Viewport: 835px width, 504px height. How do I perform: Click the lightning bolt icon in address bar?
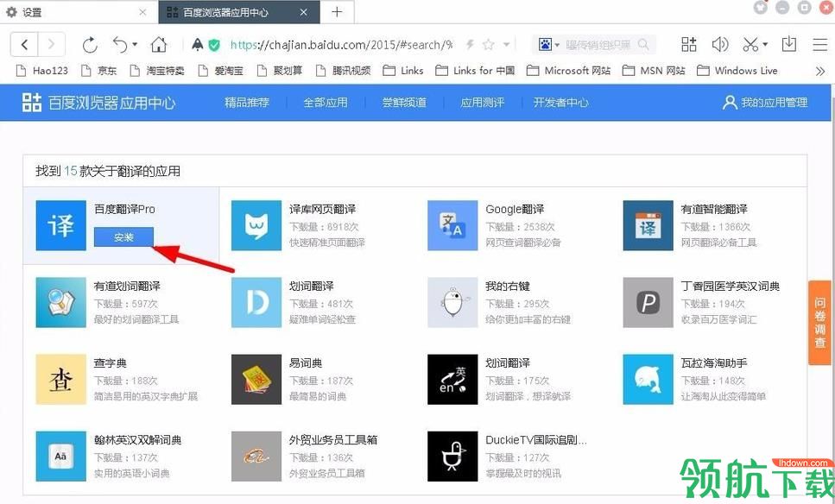coord(471,45)
